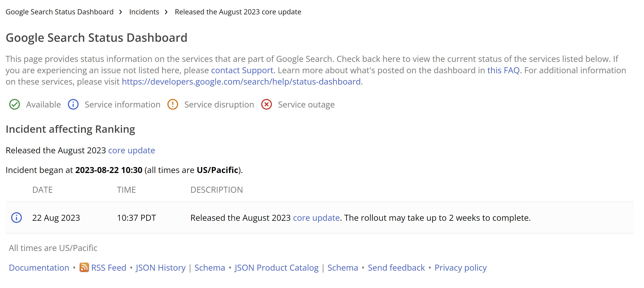Click the orange Service disruption icon
The image size is (644, 288).
(173, 104)
